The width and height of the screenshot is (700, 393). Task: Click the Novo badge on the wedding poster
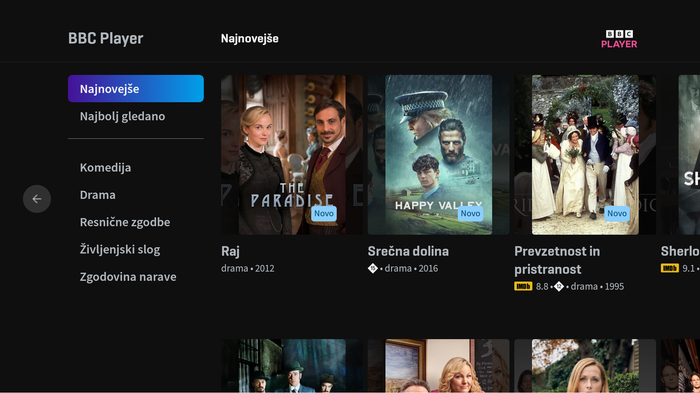click(617, 213)
